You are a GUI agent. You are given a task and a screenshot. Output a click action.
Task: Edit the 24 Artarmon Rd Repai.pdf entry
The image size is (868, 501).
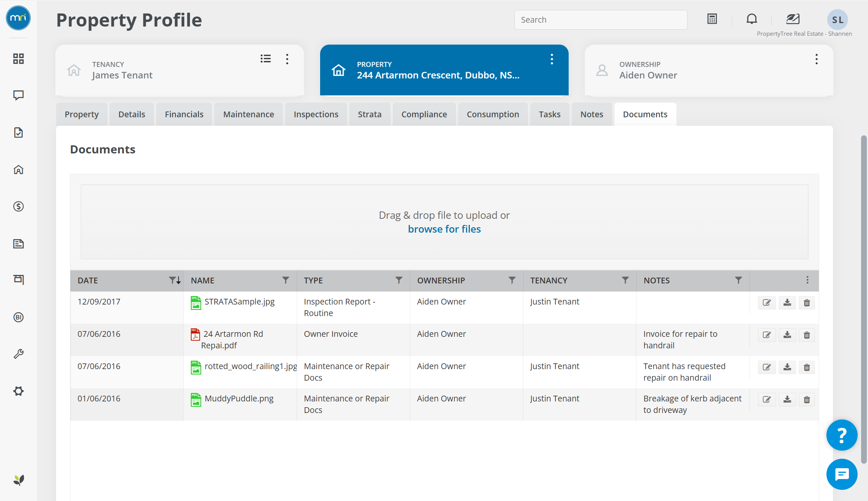pyautogui.click(x=766, y=335)
